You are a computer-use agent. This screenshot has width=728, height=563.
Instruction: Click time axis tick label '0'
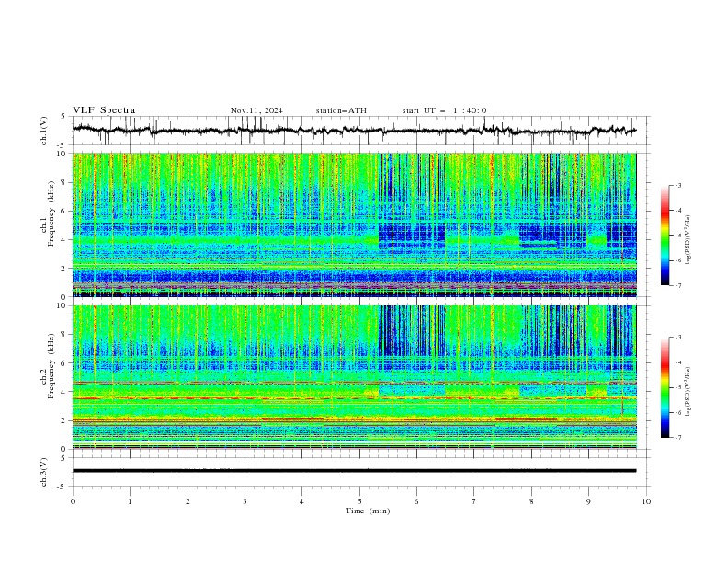tap(73, 501)
